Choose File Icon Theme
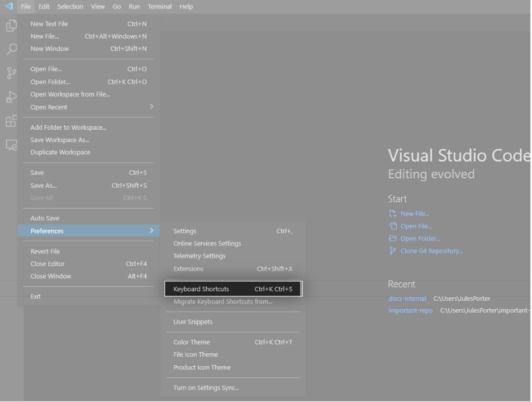 coord(233,354)
